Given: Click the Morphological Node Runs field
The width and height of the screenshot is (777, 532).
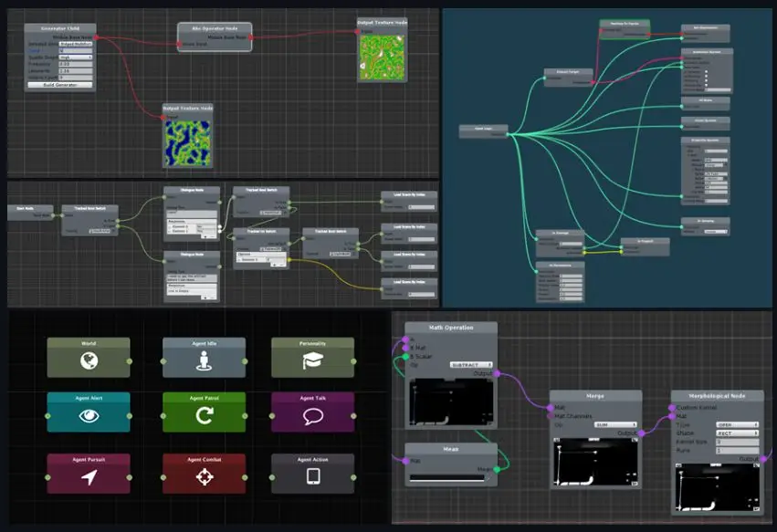Looking at the screenshot, I should [x=738, y=450].
